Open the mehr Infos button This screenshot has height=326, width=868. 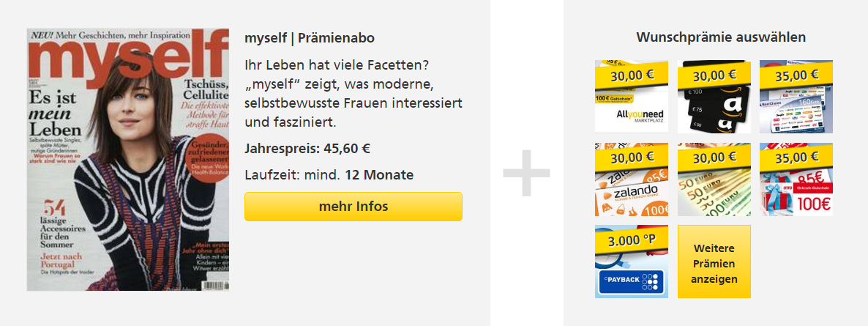353,207
